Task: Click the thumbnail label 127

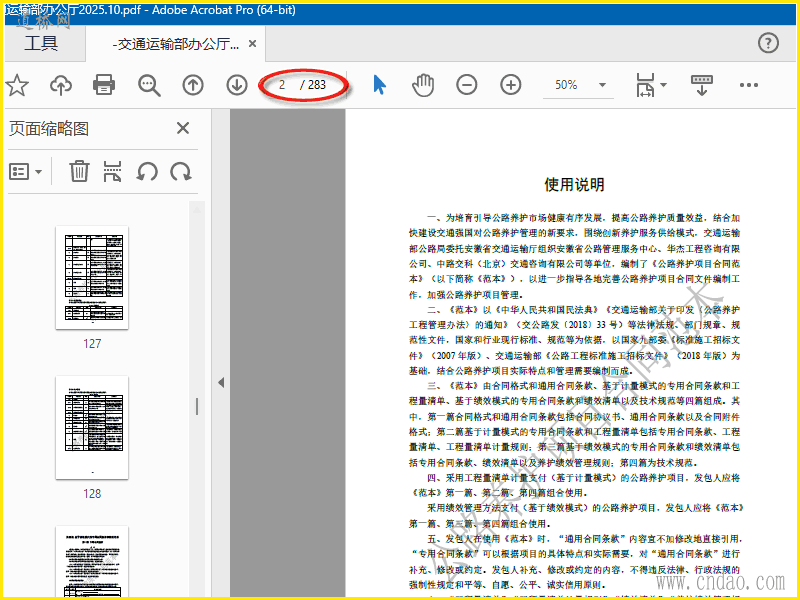Action: (92, 344)
